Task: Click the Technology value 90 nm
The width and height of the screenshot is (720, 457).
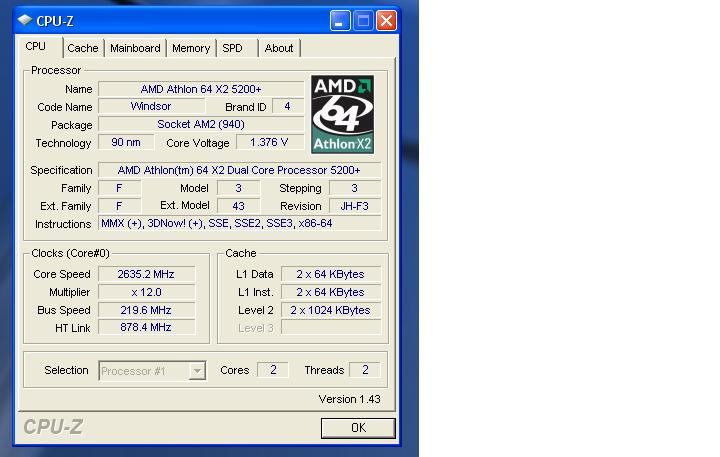Action: 126,142
